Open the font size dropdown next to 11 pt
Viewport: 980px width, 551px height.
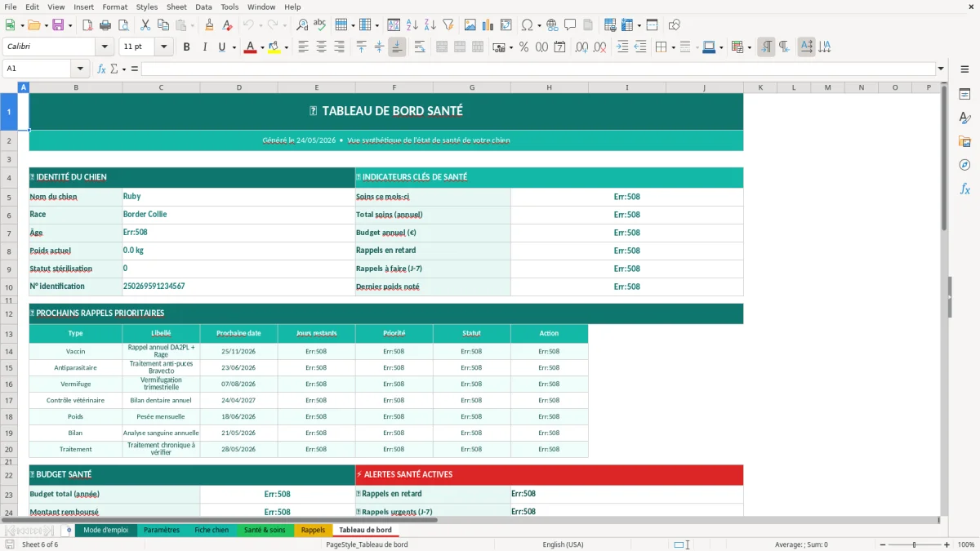coord(163,47)
